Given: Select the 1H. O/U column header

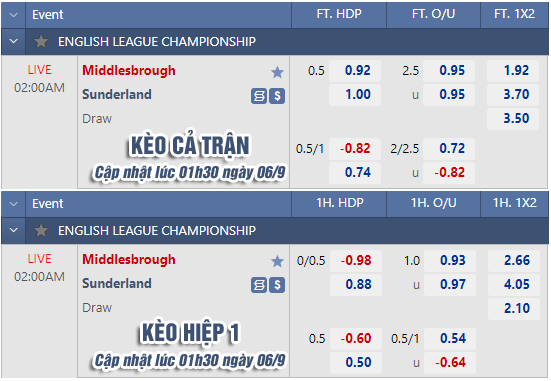Looking at the screenshot, I should 434,203.
